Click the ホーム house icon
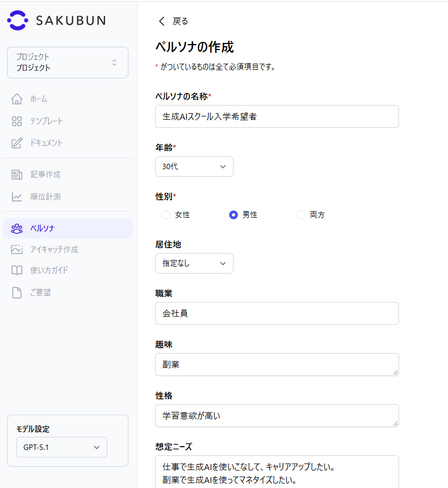This screenshot has width=448, height=488. point(17,99)
